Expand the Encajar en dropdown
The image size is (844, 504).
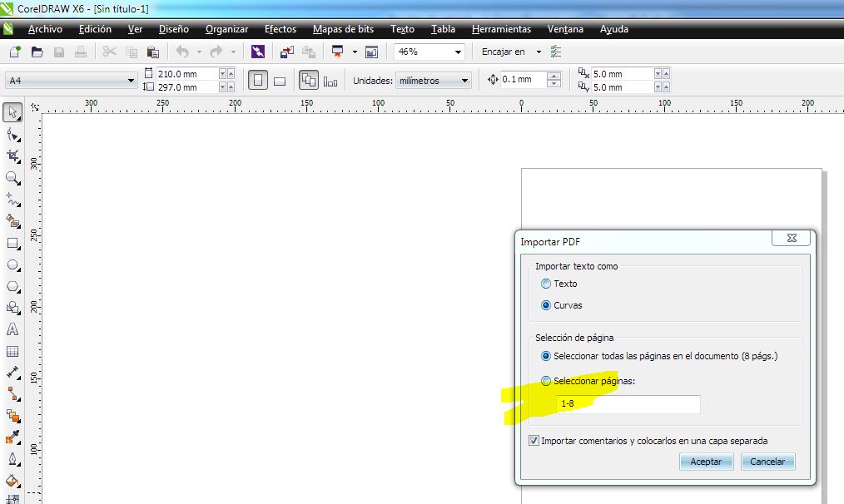coord(539,52)
